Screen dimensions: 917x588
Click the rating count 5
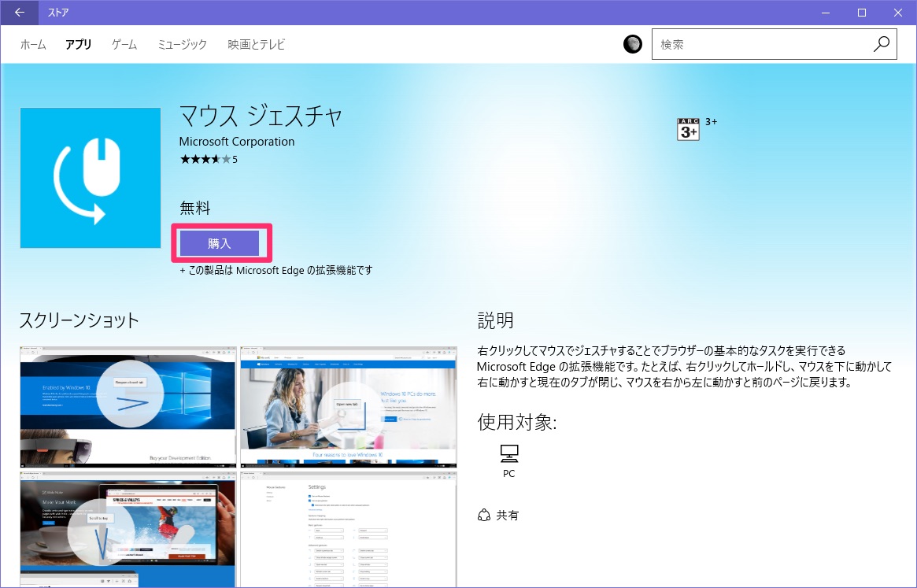pos(235,159)
